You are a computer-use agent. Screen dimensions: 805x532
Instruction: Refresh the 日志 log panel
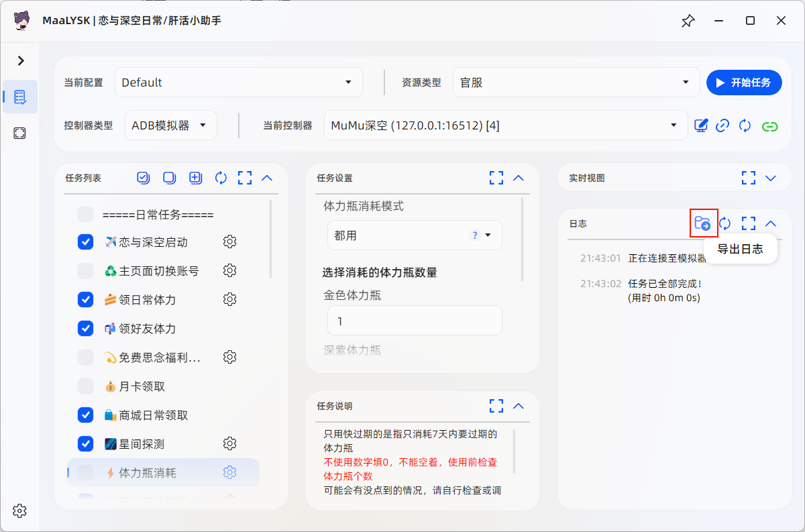click(x=725, y=223)
